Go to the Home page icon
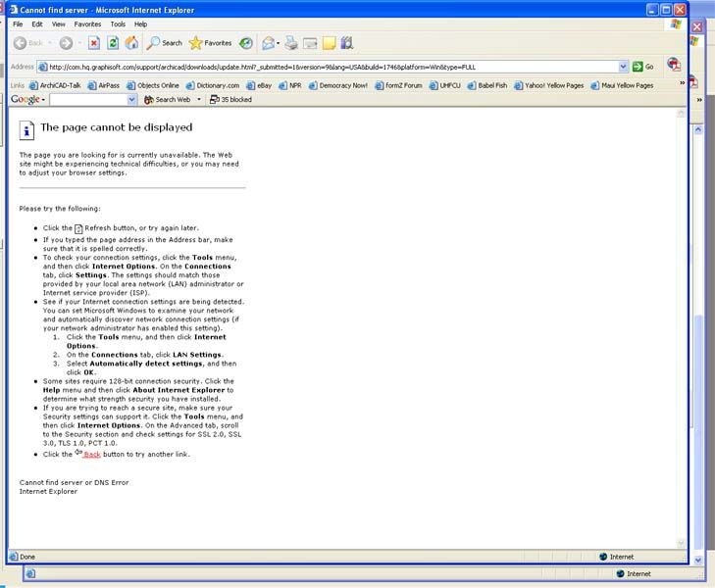The width and height of the screenshot is (715, 588). 131,43
